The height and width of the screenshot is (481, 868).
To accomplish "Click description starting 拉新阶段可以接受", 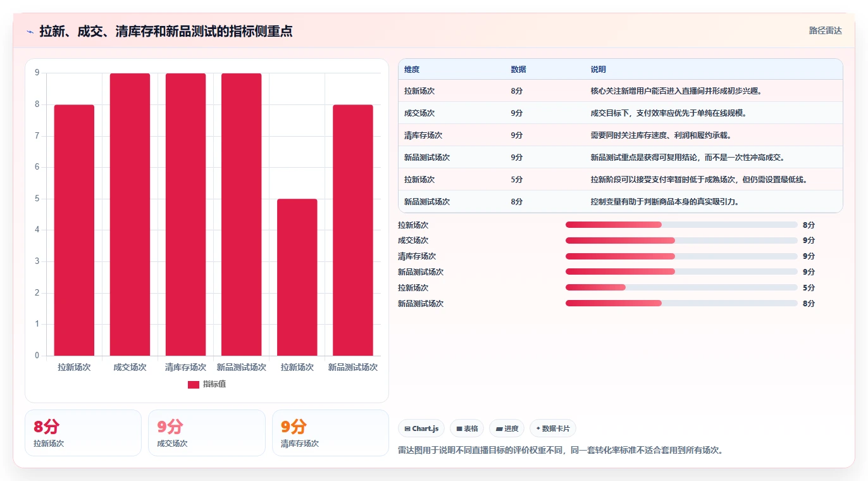I will (699, 180).
